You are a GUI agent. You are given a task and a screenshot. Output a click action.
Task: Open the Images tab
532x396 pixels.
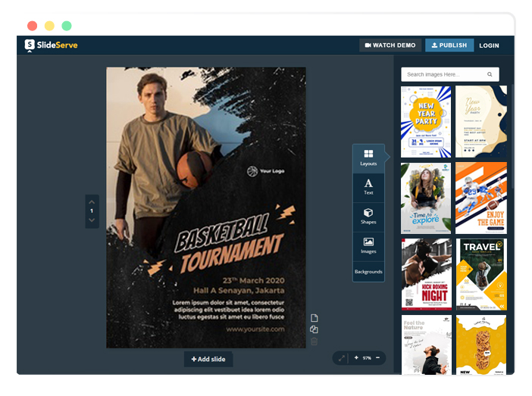[x=368, y=246]
